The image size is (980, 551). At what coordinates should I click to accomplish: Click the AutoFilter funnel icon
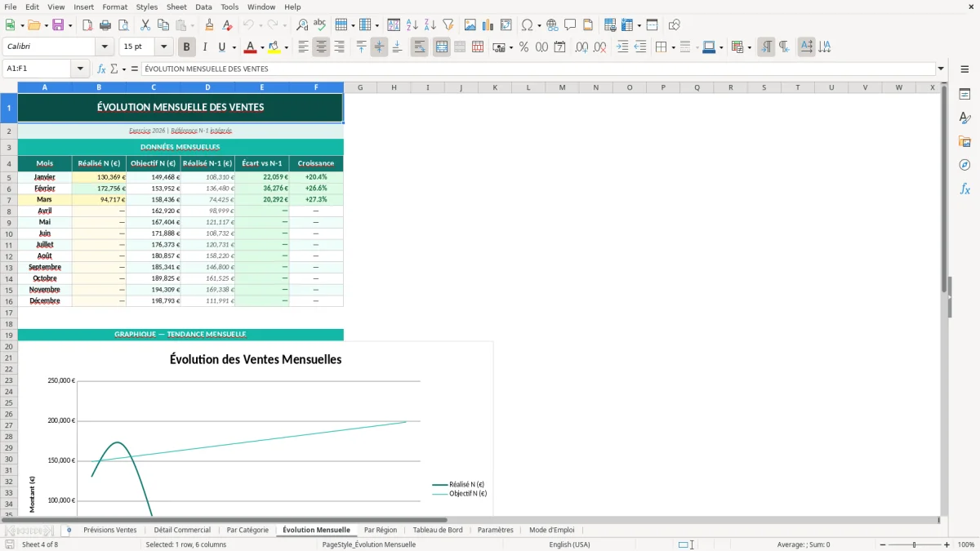448,25
